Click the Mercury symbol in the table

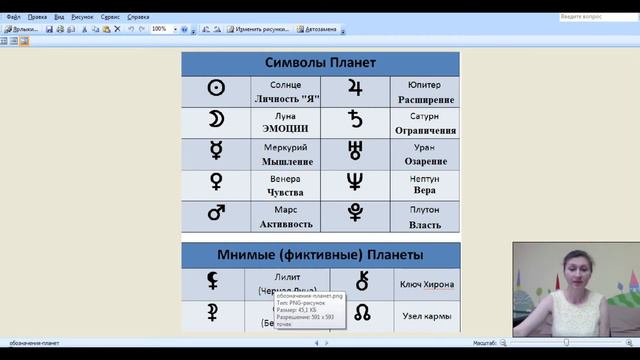tap(216, 150)
